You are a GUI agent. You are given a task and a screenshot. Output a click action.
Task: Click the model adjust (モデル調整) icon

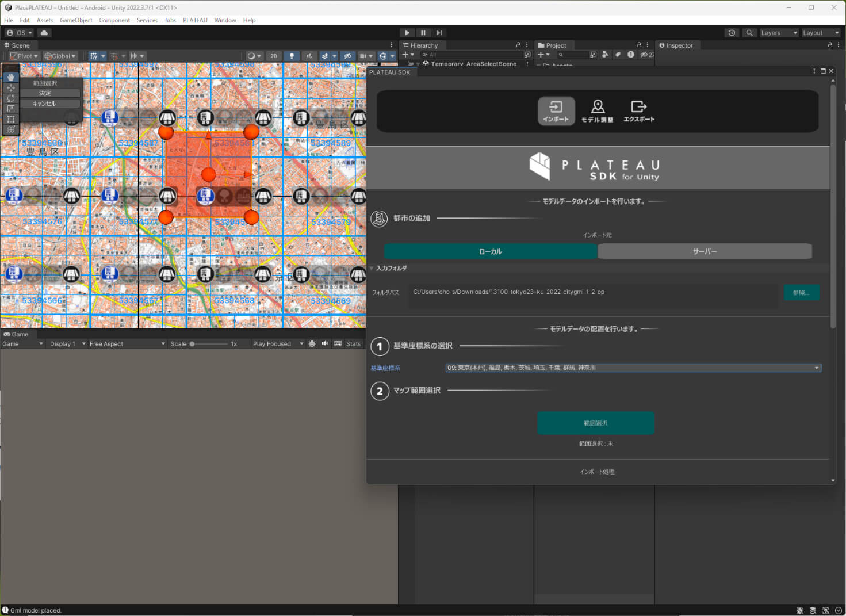[598, 110]
